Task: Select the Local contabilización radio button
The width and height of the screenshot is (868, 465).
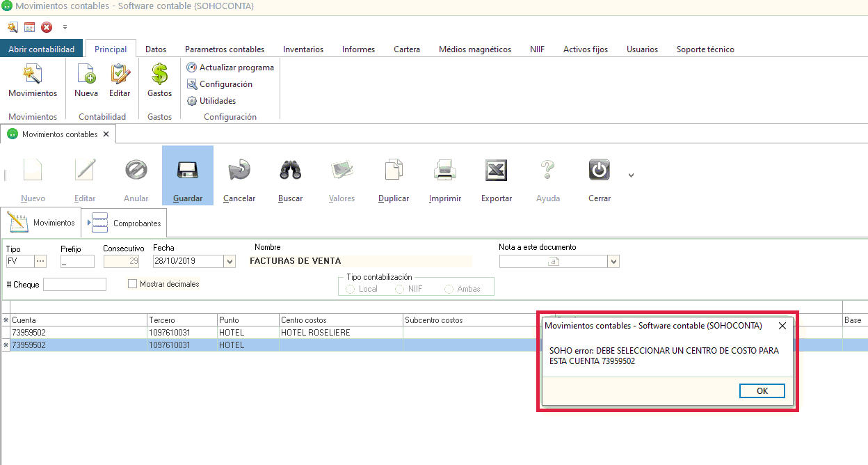Action: pyautogui.click(x=350, y=289)
